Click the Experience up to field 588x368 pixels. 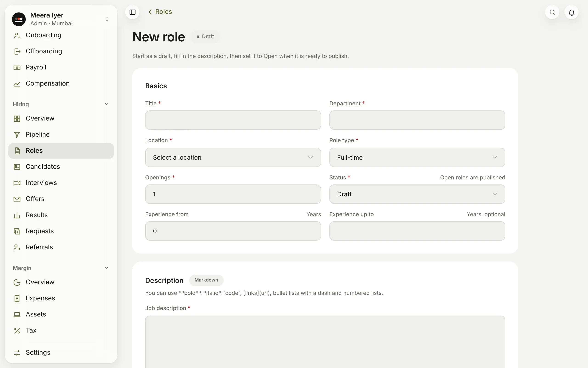click(417, 231)
